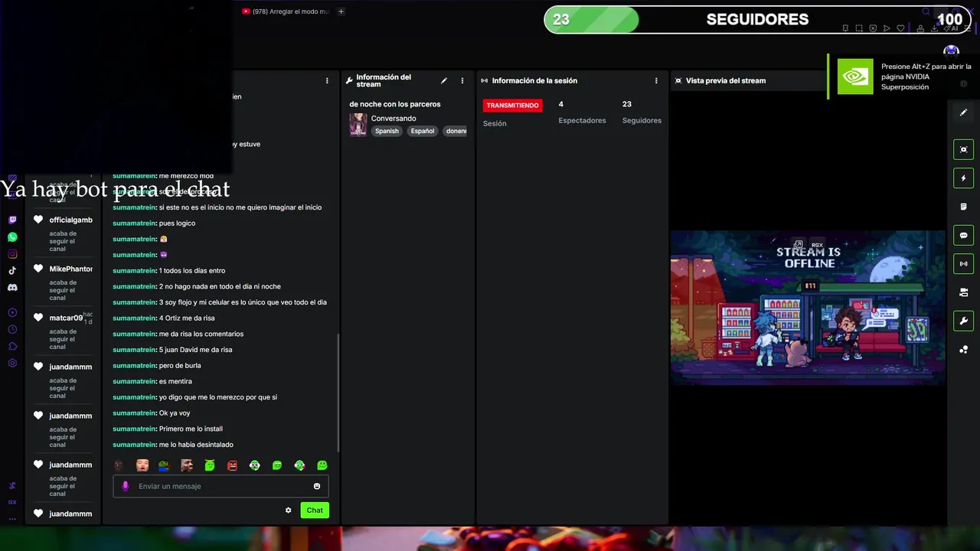Click the Español tag
980x551 pixels.
click(x=423, y=131)
